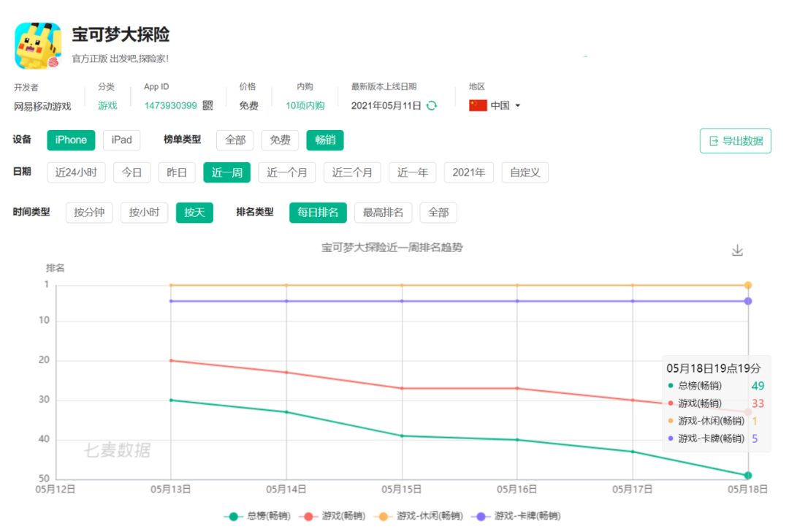Toggle the 游戏(畅销) legend series
Image resolution: width=789 pixels, height=532 pixels.
point(332,516)
